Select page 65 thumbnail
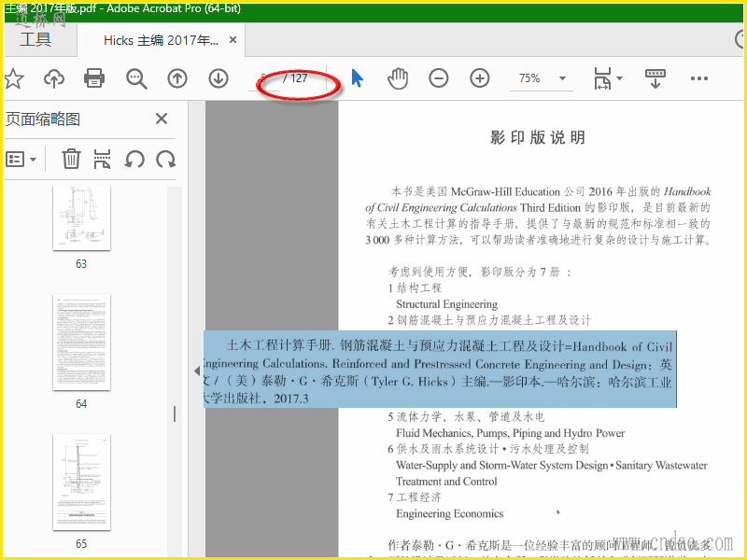The image size is (747, 560). pos(81,482)
